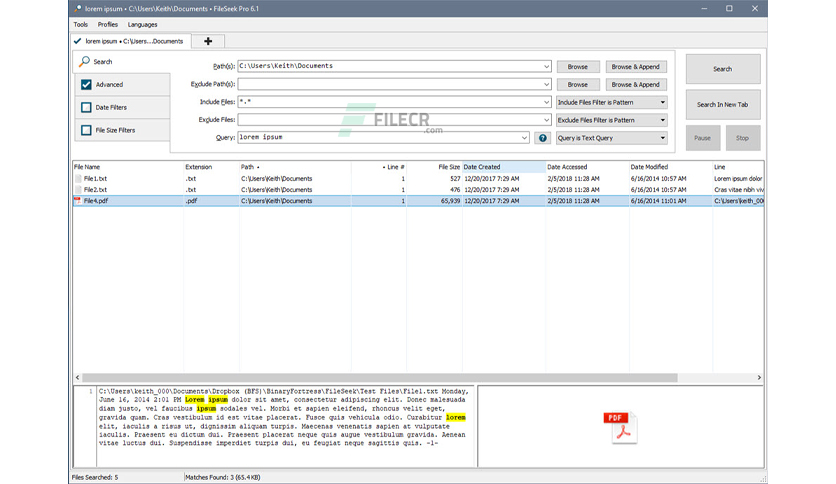Click the Pause button
The width and height of the screenshot is (836, 484).
(x=702, y=138)
